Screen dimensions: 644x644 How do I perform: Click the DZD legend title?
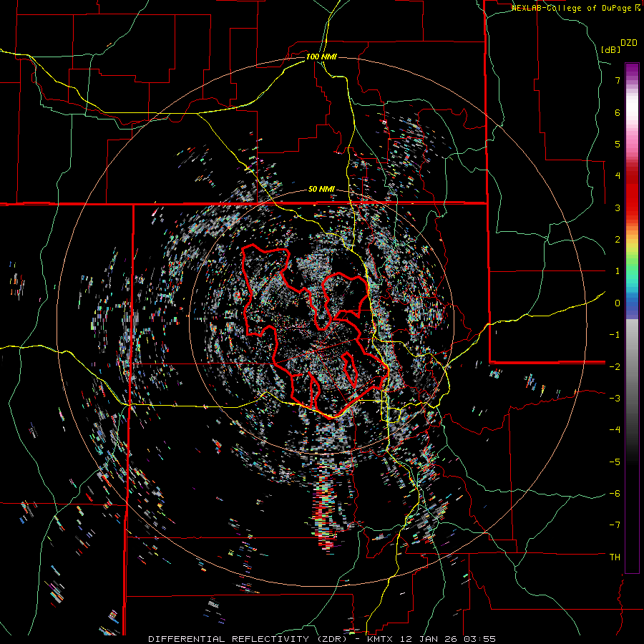(x=629, y=43)
